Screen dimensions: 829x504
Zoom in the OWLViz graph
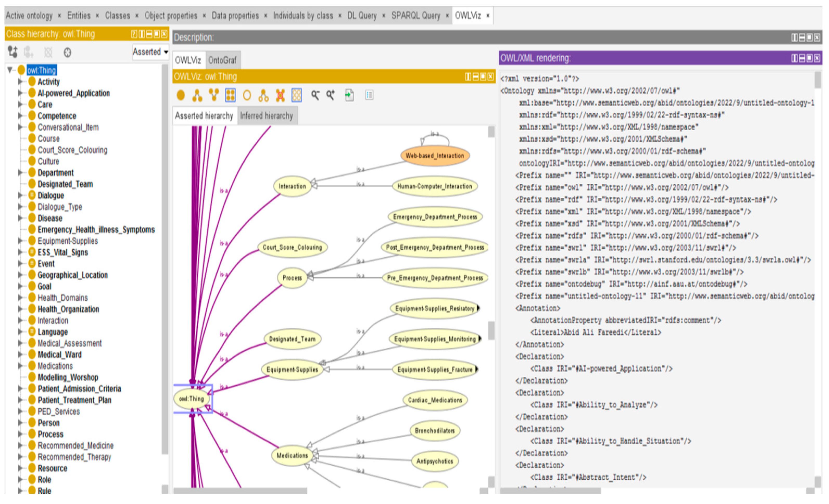click(330, 95)
